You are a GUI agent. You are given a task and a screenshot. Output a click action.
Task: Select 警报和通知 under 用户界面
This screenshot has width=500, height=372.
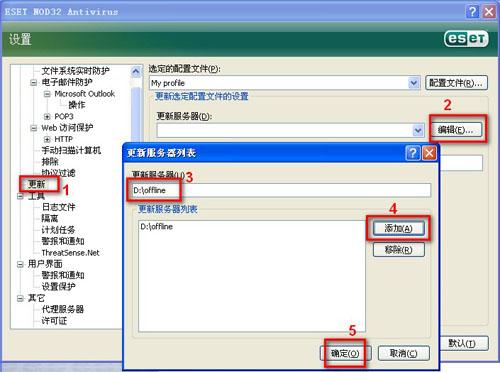[x=63, y=275]
